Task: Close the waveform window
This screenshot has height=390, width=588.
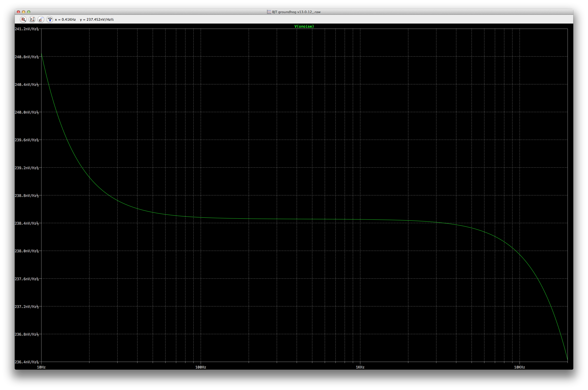Action: pos(18,12)
